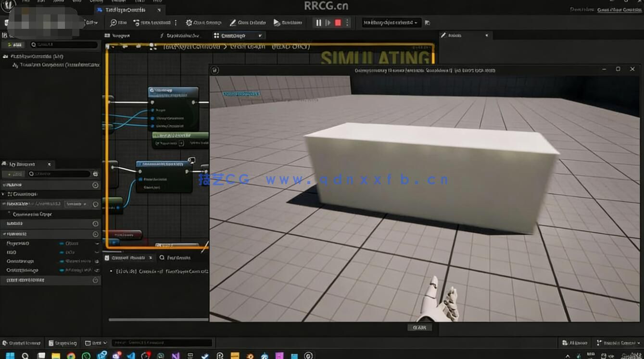The width and height of the screenshot is (644, 359).
Task: Click the search magnifier in My Blueprint panel
Action: tap(31, 174)
